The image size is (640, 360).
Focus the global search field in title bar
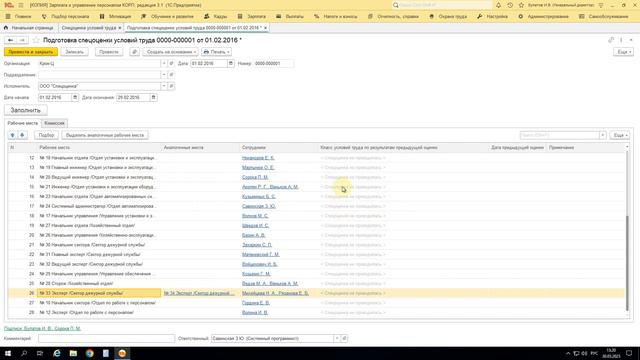pos(443,5)
